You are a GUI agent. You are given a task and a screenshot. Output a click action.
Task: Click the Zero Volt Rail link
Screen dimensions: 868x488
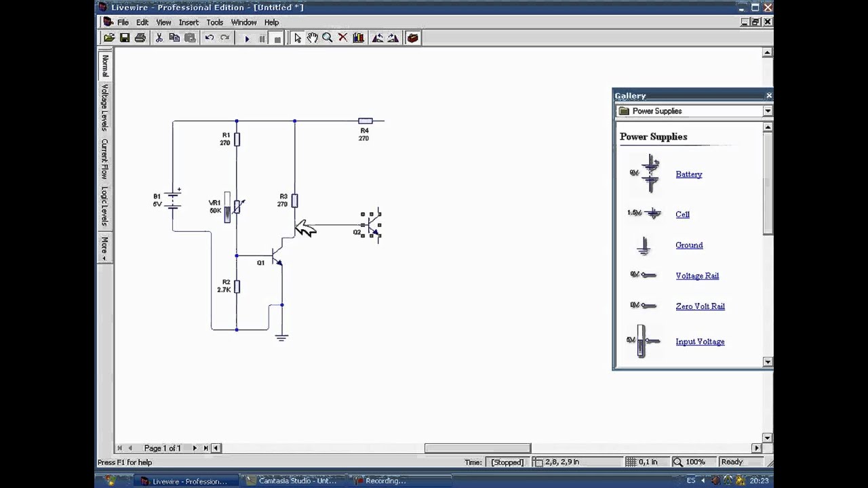pyautogui.click(x=700, y=306)
